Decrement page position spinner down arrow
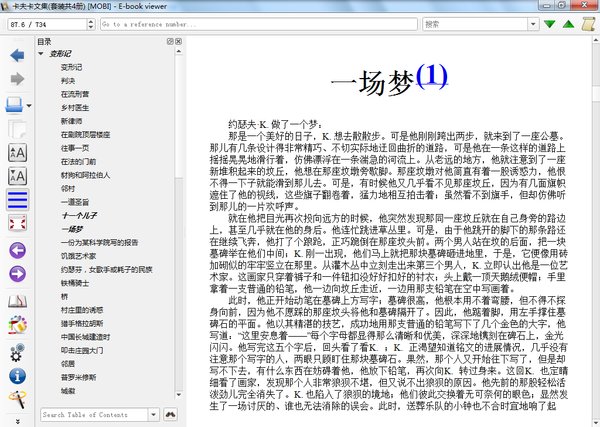Image resolution: width=600 pixels, height=427 pixels. coord(91,27)
